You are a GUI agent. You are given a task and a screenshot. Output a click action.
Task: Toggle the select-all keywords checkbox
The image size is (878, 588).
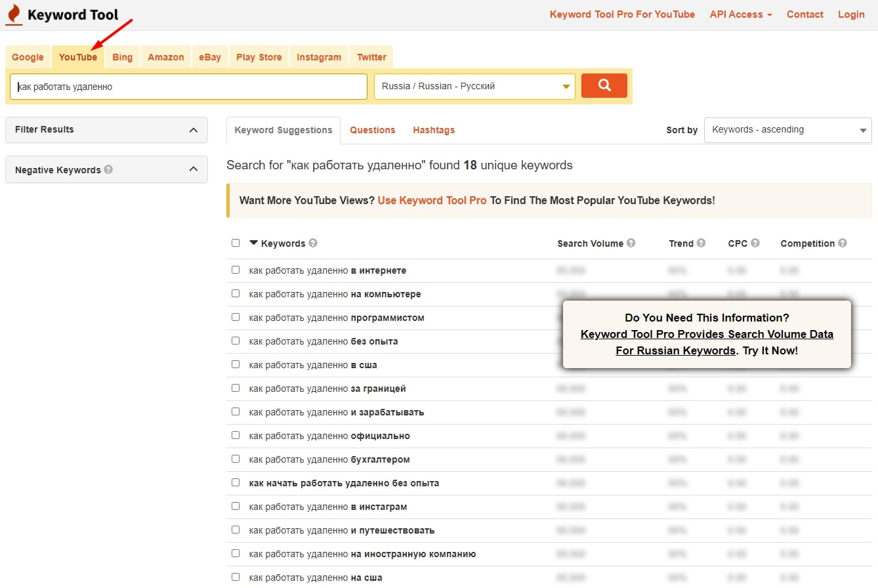pos(236,243)
